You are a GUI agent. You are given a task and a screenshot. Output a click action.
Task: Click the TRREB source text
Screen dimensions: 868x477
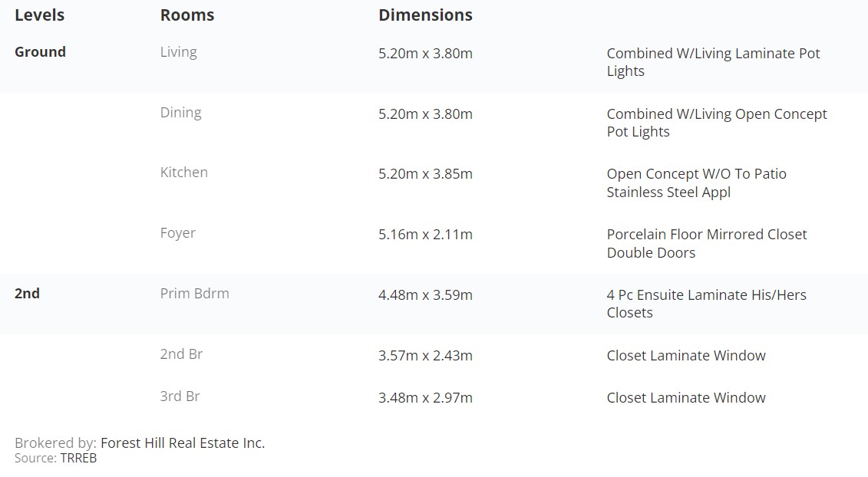tap(78, 458)
